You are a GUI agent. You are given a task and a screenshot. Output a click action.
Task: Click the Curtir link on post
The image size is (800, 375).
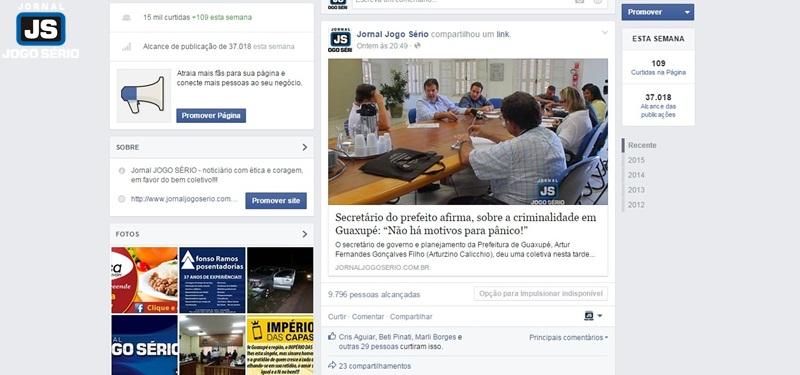tap(337, 316)
